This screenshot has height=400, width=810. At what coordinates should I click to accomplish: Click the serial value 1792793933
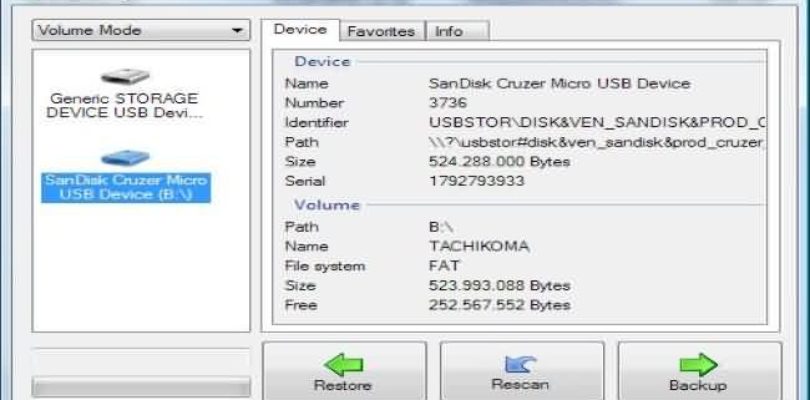[476, 181]
